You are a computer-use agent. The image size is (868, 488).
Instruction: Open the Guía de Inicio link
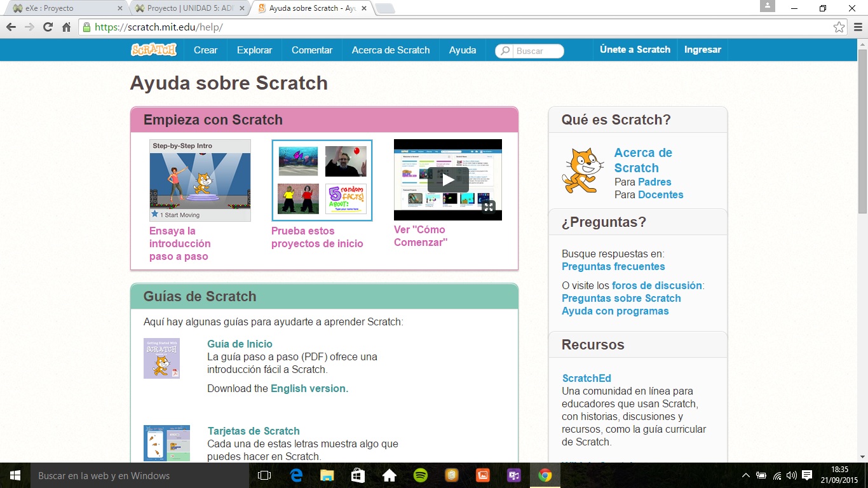240,344
